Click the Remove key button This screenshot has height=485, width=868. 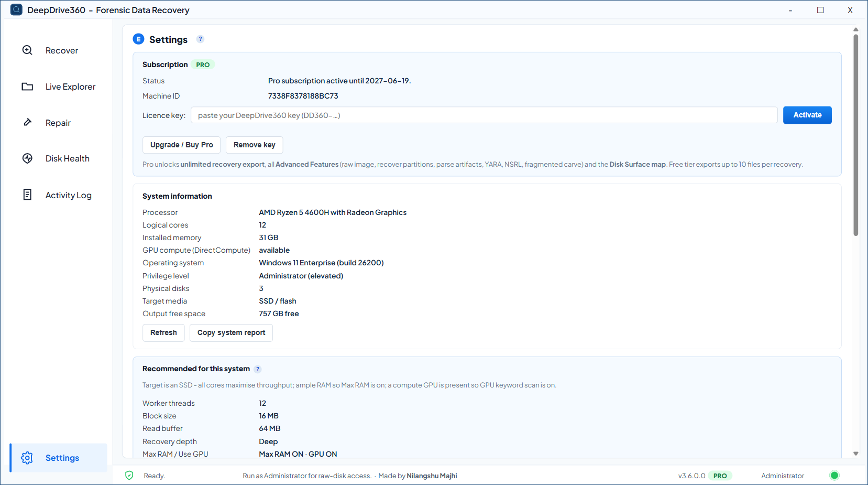pos(254,145)
